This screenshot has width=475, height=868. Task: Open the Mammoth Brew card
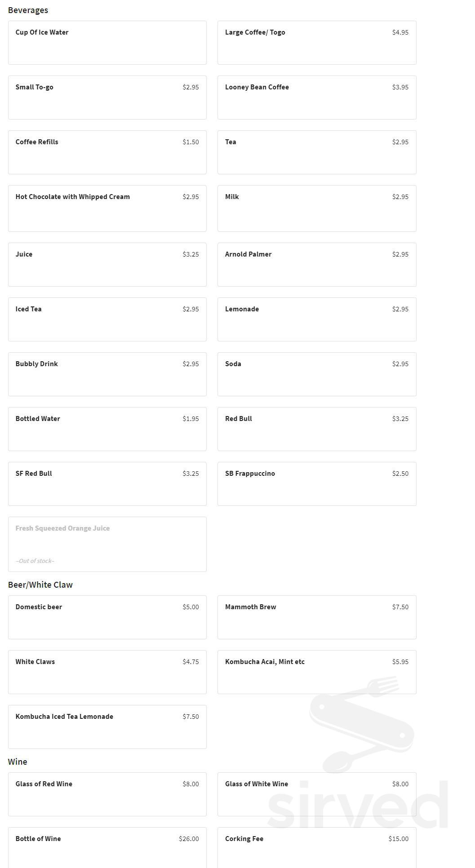pos(316,617)
